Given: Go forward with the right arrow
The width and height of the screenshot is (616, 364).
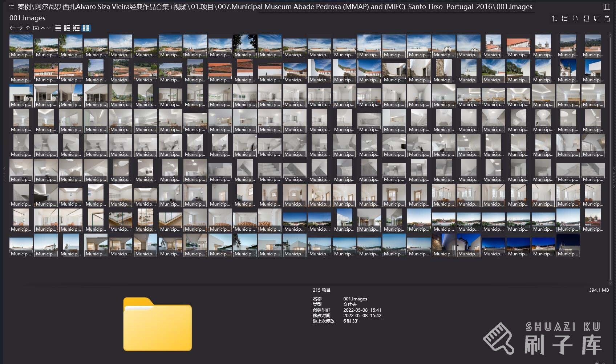Looking at the screenshot, I should coord(20,28).
